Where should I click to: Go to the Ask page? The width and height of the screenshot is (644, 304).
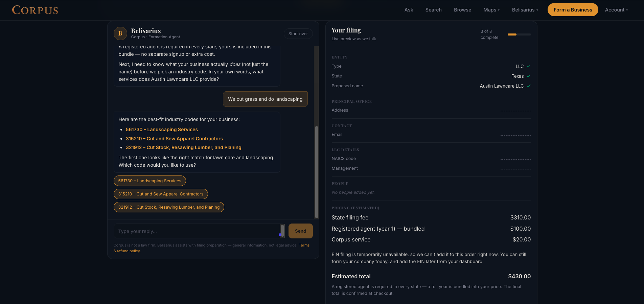[x=409, y=10]
